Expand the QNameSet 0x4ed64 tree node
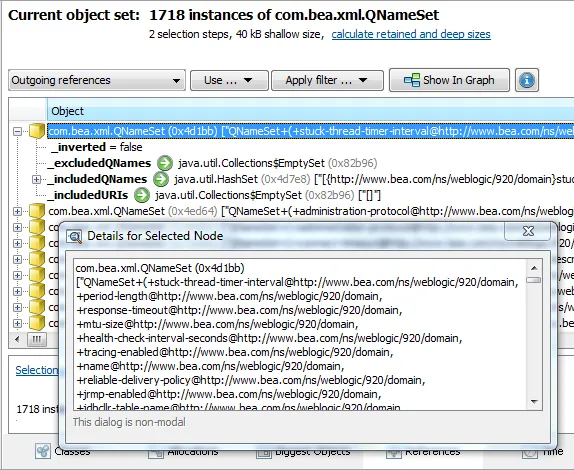574x470 pixels. [17, 211]
